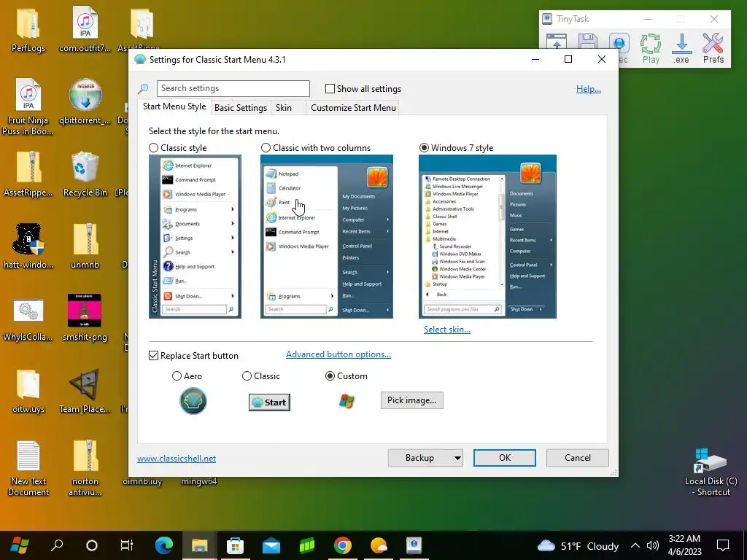747x560 pixels.
Task: Click the Start button on taskbar
Action: (x=19, y=545)
